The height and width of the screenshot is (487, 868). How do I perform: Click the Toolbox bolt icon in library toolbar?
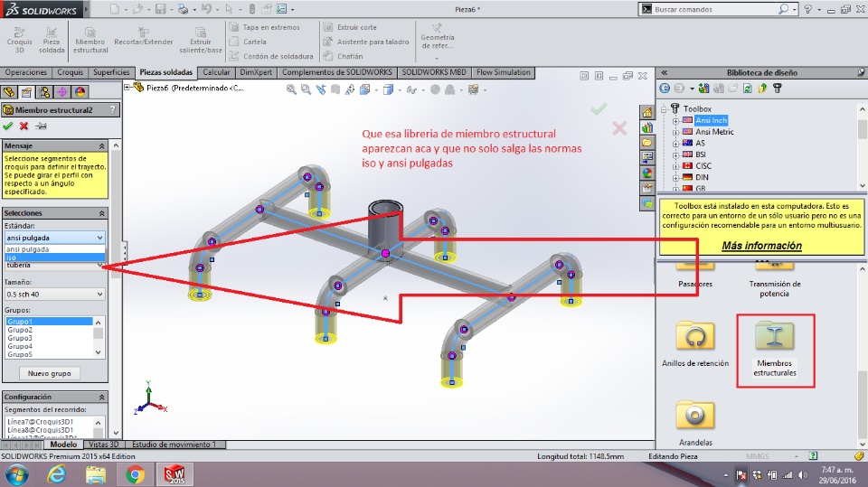(x=778, y=88)
